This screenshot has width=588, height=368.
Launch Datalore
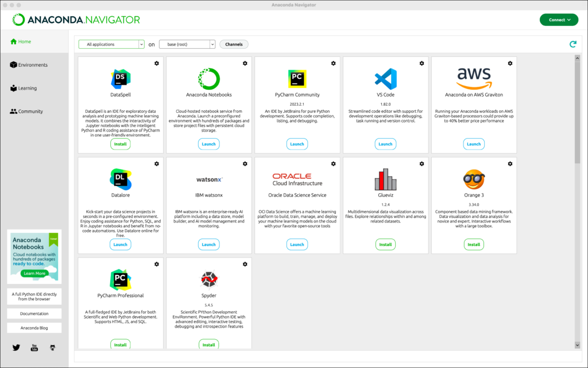coord(121,244)
